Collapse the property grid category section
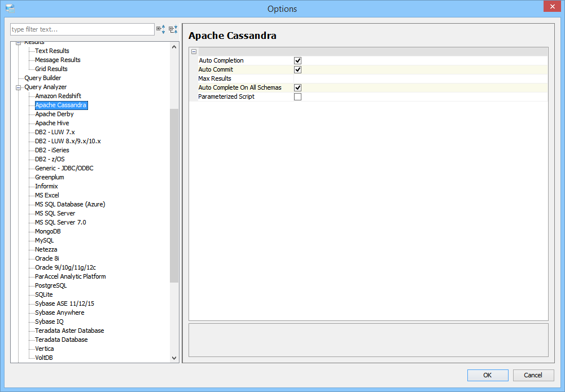 coord(194,51)
